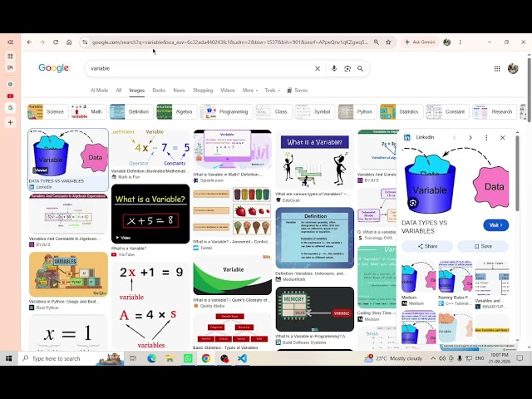This screenshot has width=532, height=399.
Task: Open the YouTube sidebar shortcut
Action: coord(10,96)
